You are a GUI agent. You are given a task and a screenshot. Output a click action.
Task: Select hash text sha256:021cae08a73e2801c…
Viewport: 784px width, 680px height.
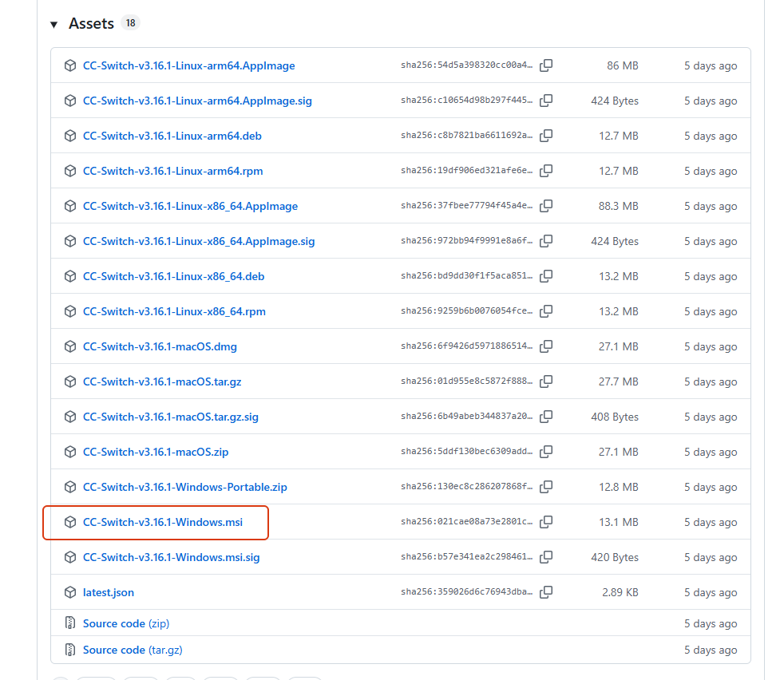pos(466,521)
